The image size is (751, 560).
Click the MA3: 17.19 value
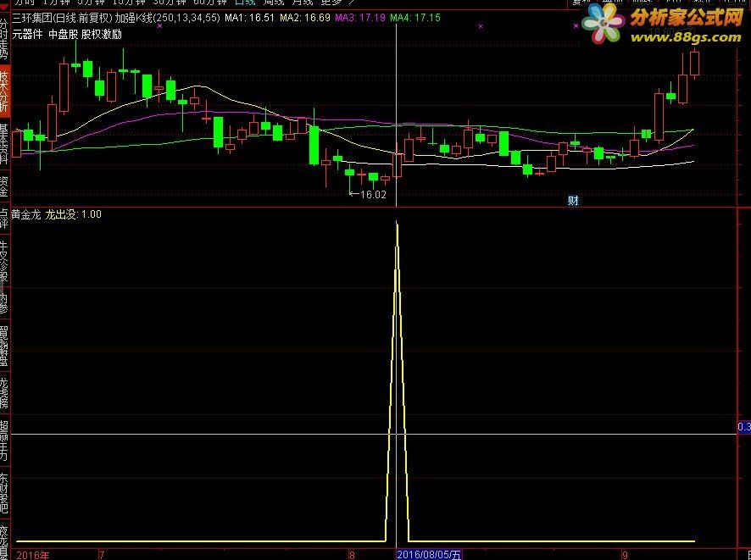[x=360, y=18]
